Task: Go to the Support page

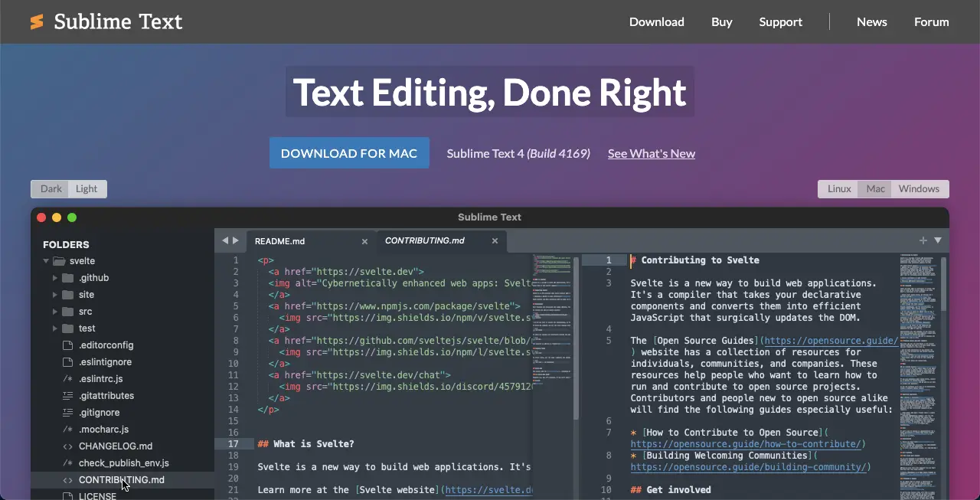Action: tap(781, 22)
